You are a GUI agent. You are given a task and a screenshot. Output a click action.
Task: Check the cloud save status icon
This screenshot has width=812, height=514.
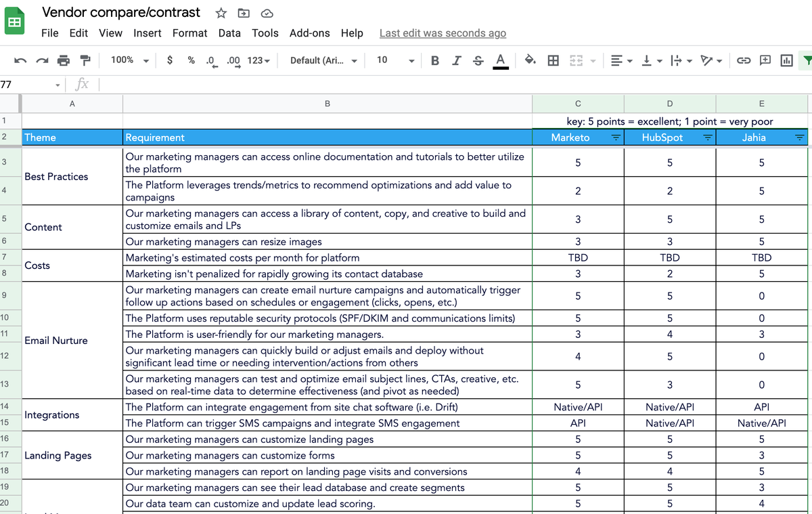point(267,13)
